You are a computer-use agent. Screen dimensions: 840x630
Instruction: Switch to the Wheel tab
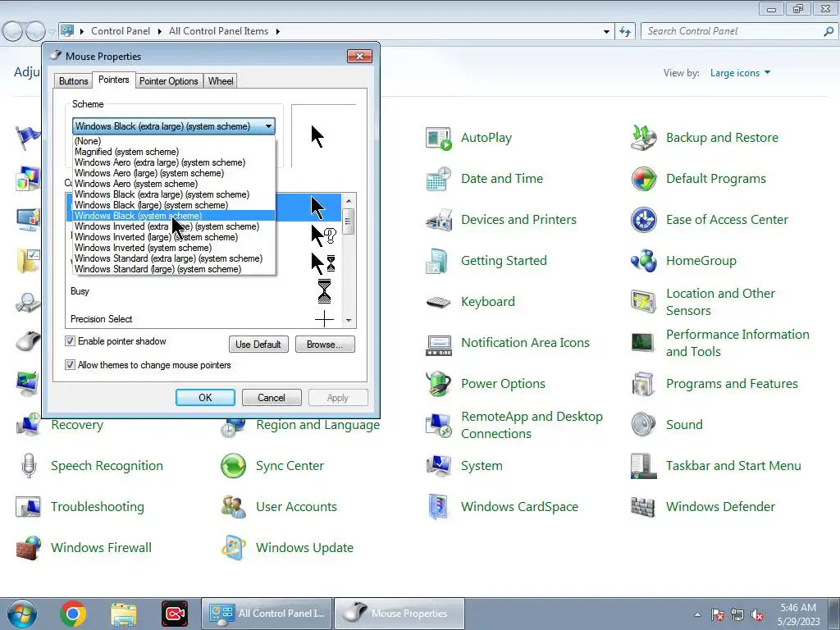[221, 81]
